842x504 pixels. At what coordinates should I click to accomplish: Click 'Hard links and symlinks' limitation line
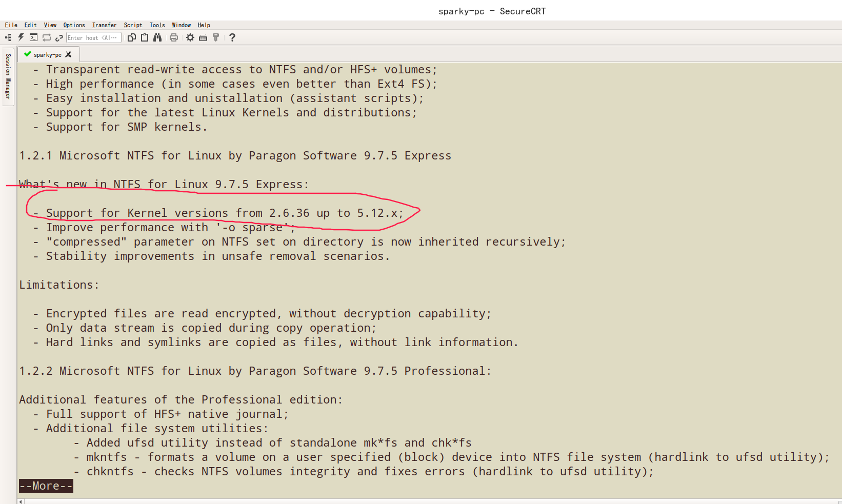click(275, 342)
